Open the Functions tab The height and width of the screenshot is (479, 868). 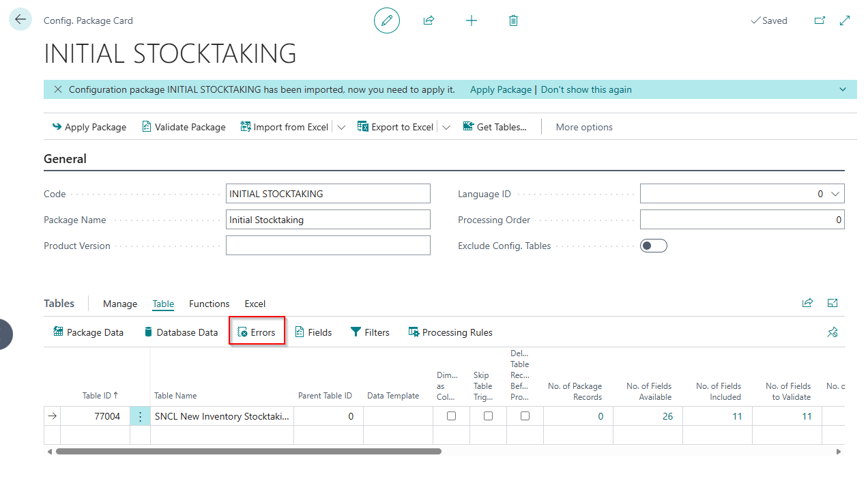tap(209, 304)
